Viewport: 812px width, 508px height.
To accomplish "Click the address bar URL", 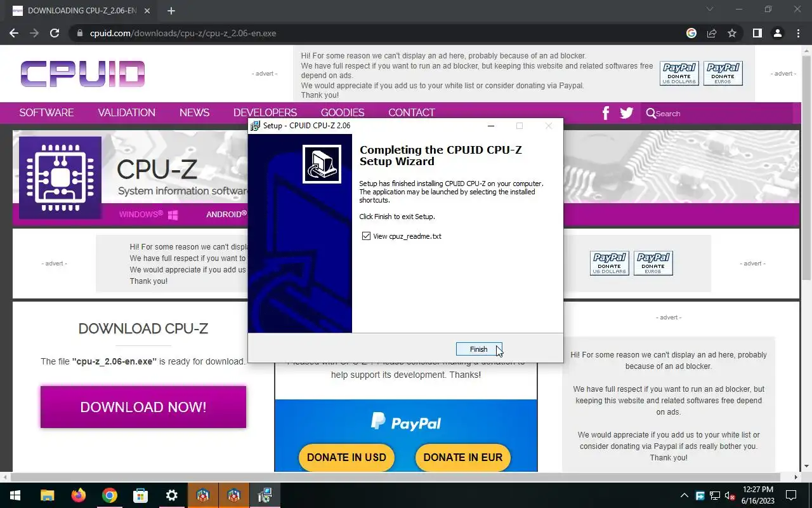I will click(183, 33).
